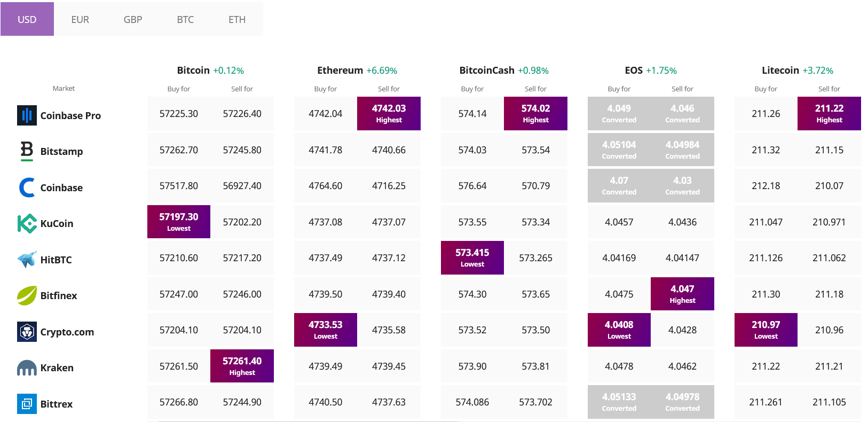Open the HitBTC market link
The height and width of the screenshot is (422, 868).
coord(56,260)
